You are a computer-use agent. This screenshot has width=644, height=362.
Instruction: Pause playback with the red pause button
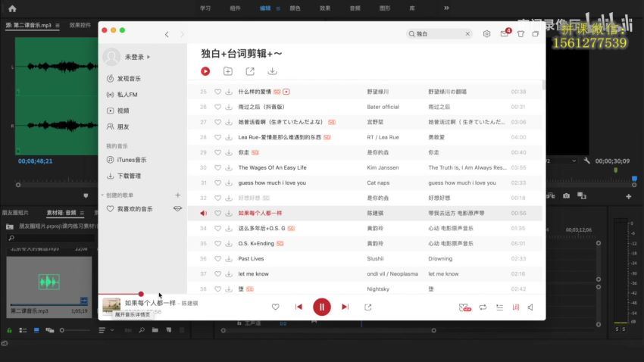321,307
